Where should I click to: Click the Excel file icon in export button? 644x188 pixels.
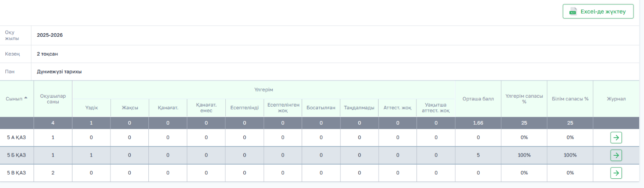573,12
